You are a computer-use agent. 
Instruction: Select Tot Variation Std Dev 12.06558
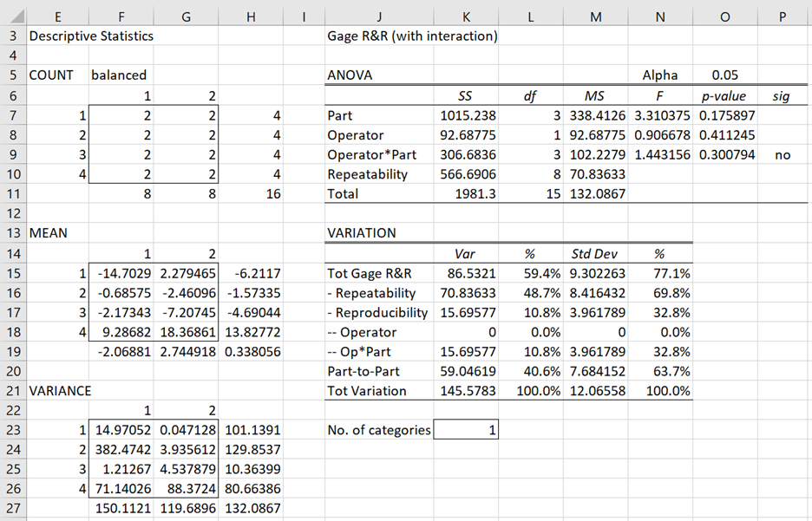click(595, 391)
